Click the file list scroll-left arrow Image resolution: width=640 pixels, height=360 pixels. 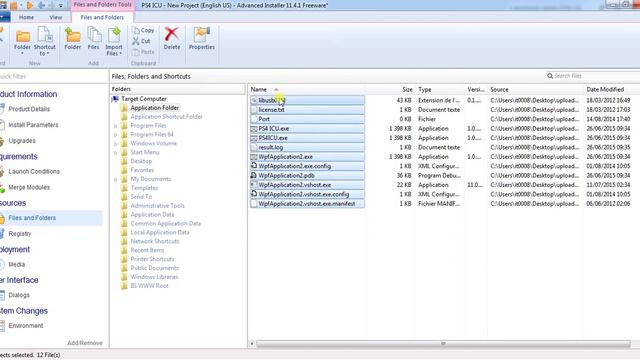(252, 344)
